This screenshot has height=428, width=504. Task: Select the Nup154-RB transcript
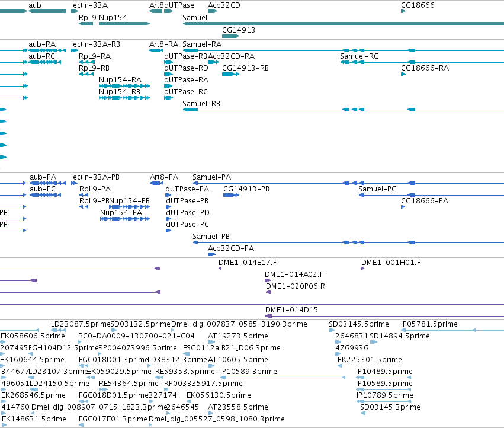[124, 98]
